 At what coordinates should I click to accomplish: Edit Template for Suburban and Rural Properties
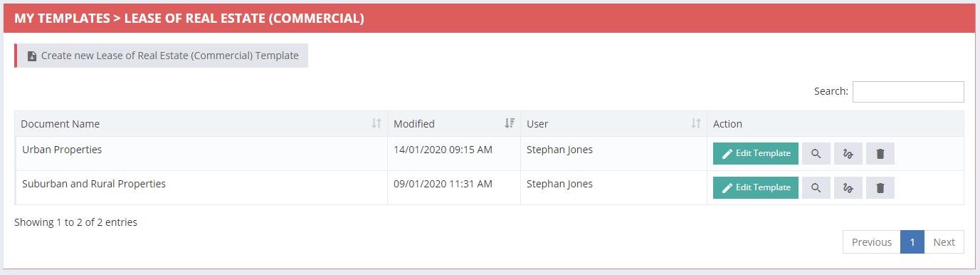click(x=756, y=187)
